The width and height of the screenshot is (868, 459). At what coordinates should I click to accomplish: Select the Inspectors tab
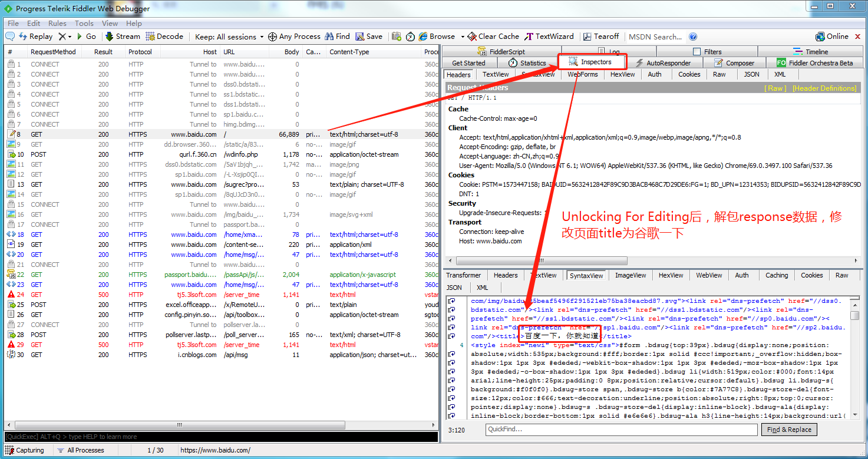click(591, 62)
